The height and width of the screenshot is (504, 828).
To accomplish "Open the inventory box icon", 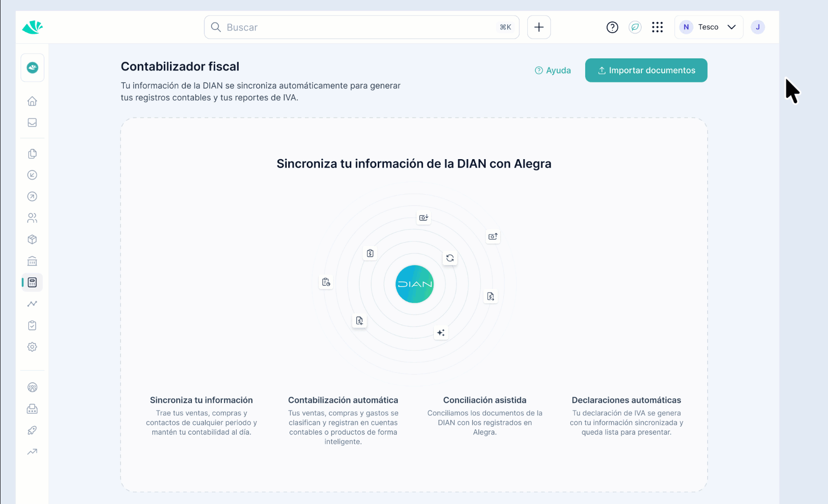I will point(32,239).
